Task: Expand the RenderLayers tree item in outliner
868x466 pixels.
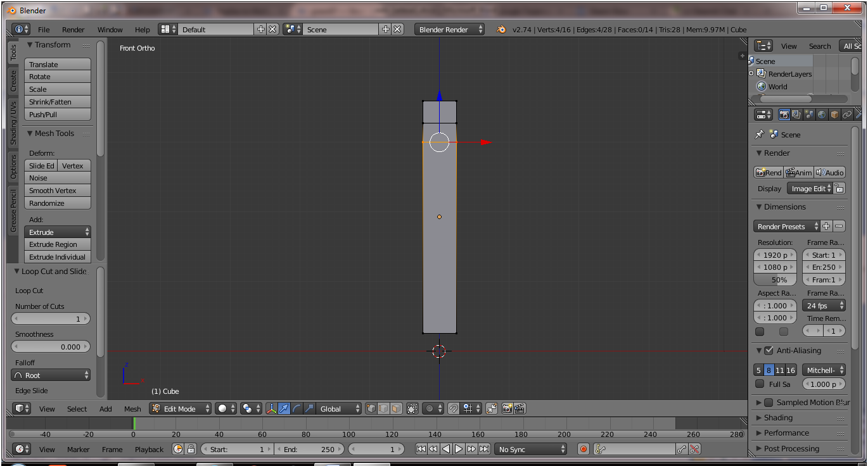Action: click(751, 73)
